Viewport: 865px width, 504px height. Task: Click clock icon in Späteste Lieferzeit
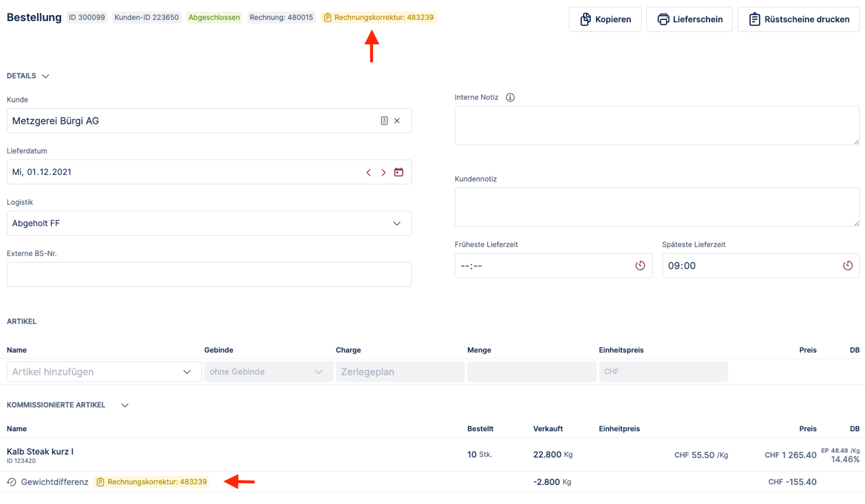click(x=848, y=265)
